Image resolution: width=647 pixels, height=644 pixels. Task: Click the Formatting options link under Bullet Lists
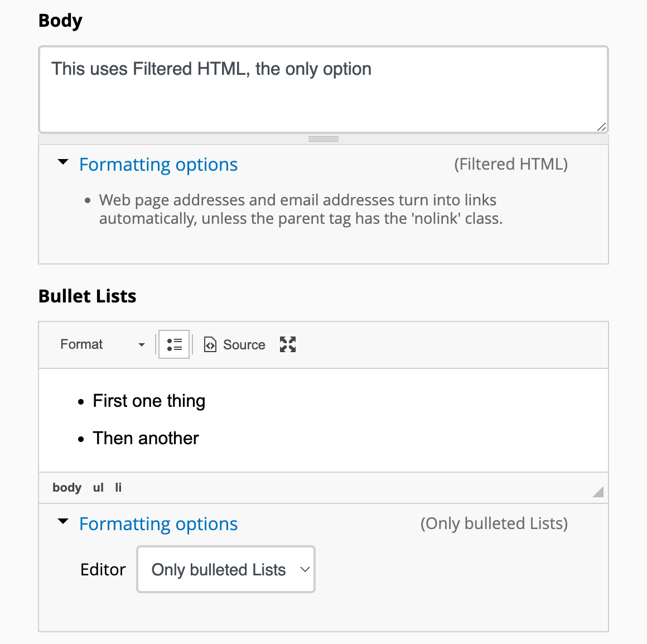coord(158,524)
